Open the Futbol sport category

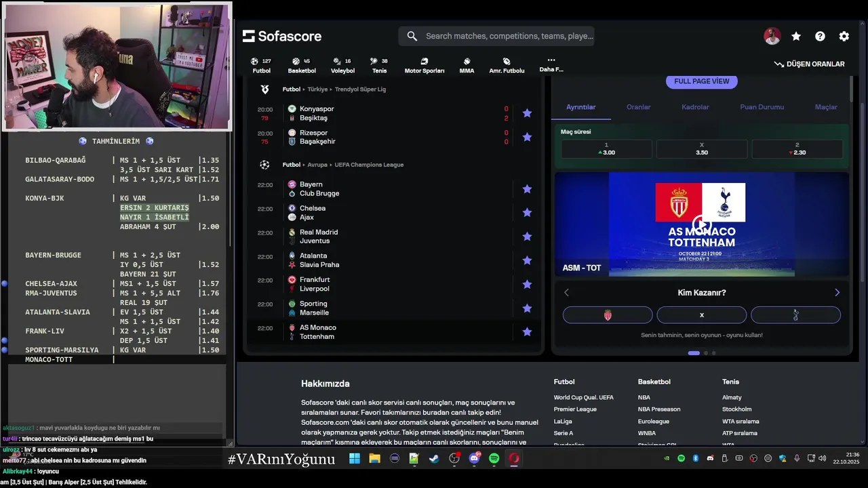coord(261,66)
